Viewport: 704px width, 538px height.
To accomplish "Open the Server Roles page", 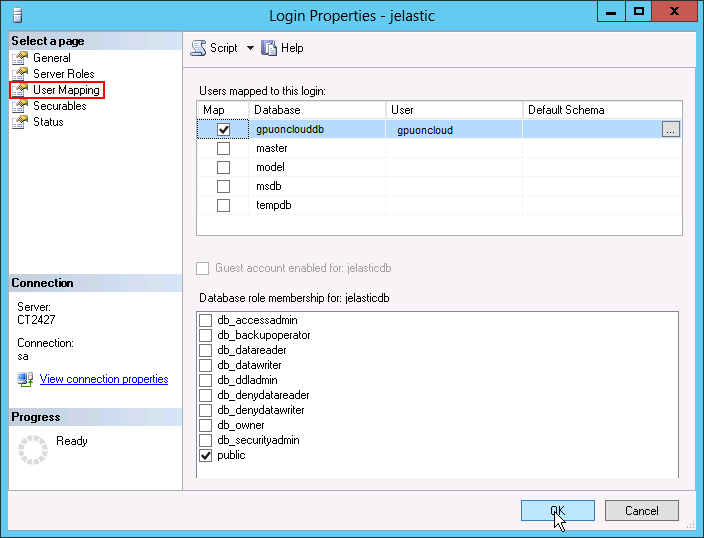I will [x=63, y=74].
